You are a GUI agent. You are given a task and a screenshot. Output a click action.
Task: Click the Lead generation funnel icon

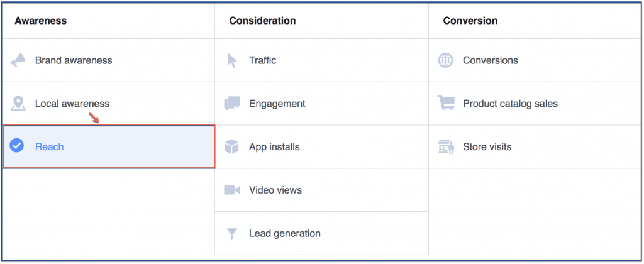coord(232,234)
